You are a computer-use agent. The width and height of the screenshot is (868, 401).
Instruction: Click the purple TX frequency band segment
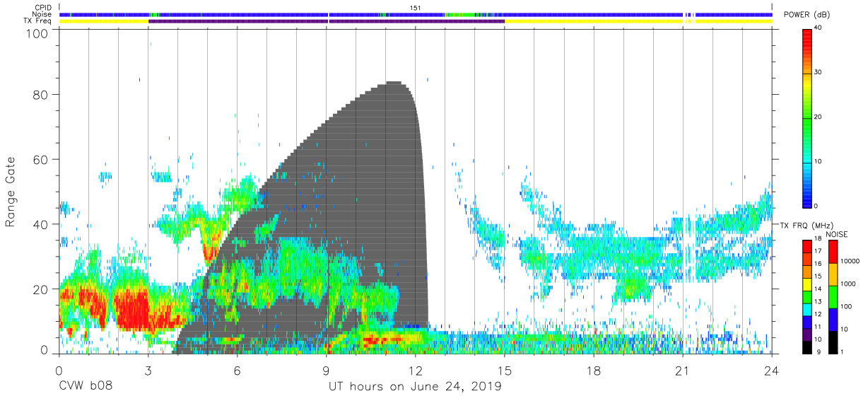click(327, 21)
